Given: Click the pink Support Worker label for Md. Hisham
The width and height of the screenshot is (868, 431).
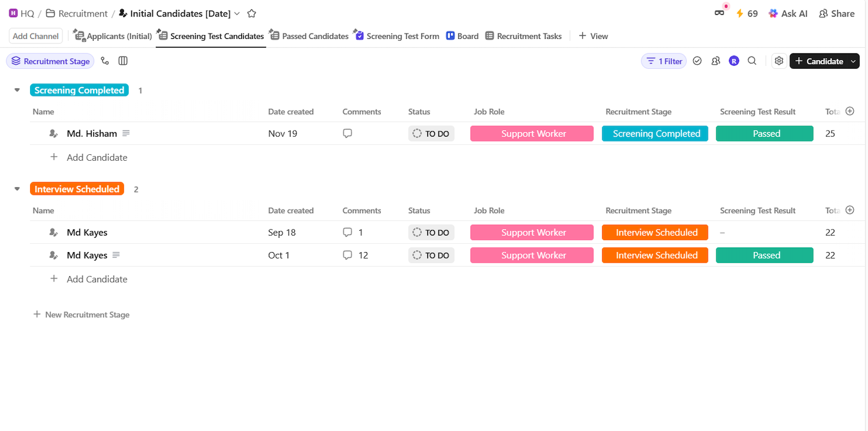Looking at the screenshot, I should click(x=532, y=134).
